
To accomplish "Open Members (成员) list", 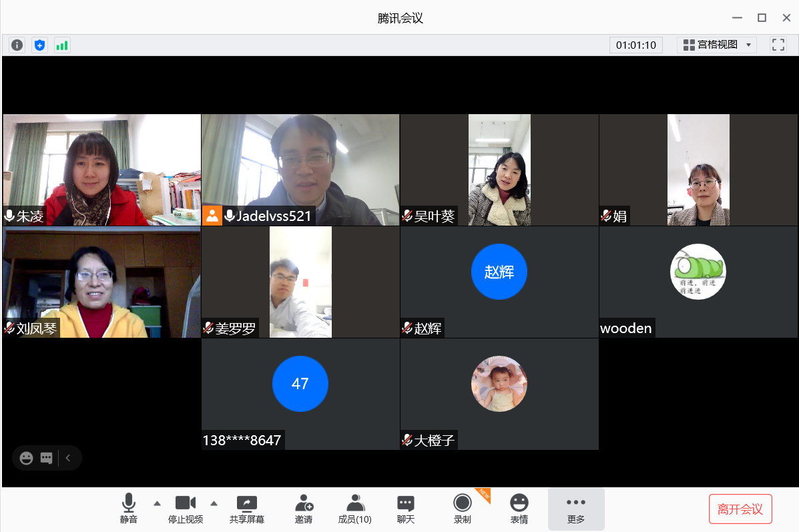I will pos(355,509).
